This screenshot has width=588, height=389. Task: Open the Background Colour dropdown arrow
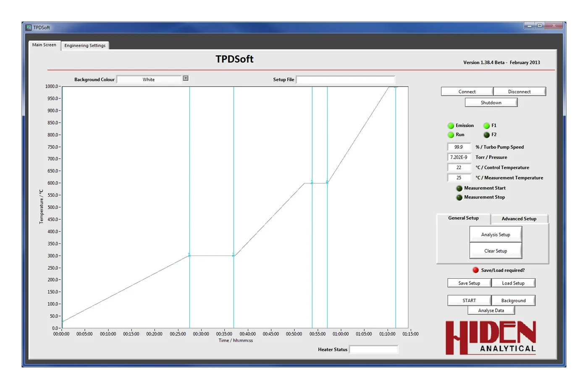point(186,78)
